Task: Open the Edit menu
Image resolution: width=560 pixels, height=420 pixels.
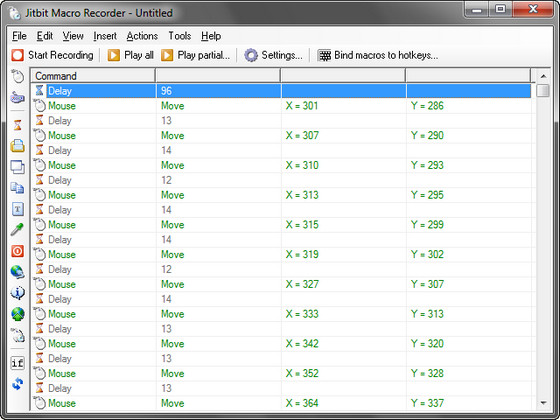Action: click(45, 36)
